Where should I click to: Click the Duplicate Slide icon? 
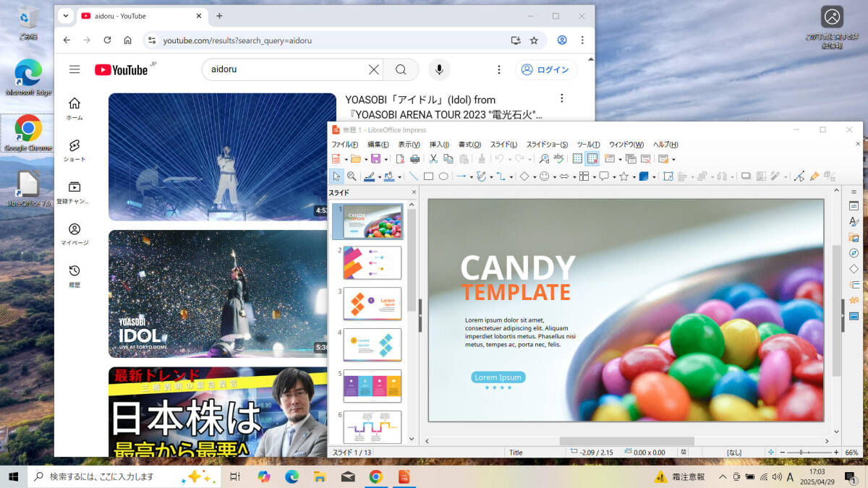(x=631, y=158)
